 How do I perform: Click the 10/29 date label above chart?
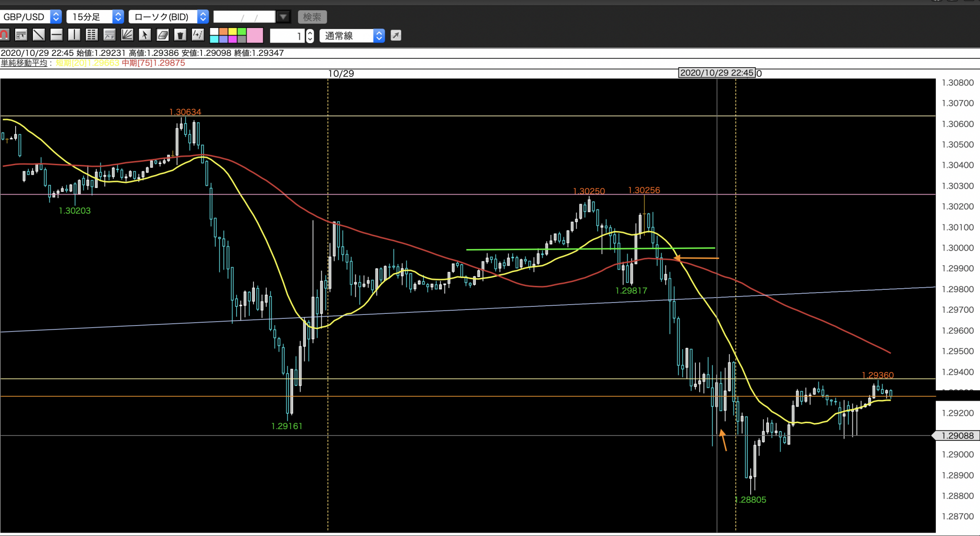click(341, 74)
